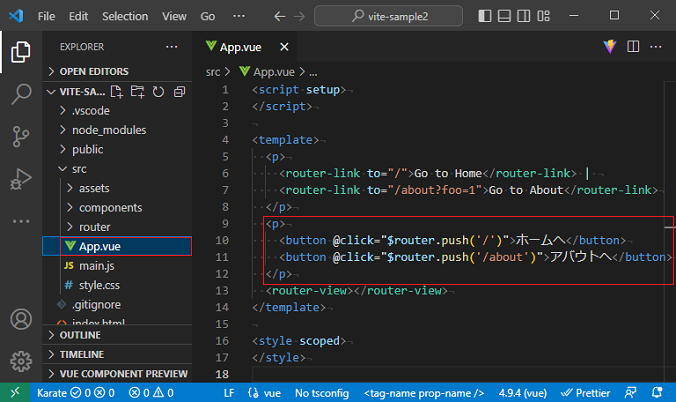Open editor more actions ellipsis

coord(655,47)
